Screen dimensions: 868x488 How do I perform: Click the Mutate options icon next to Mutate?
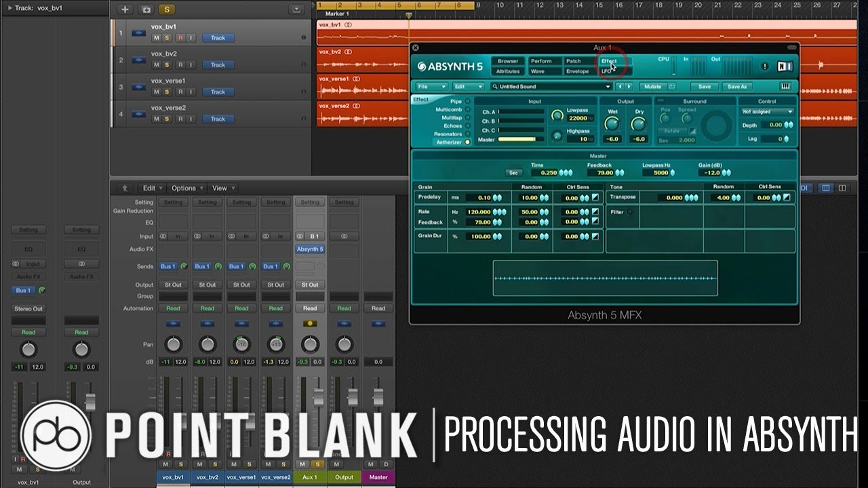coord(672,87)
